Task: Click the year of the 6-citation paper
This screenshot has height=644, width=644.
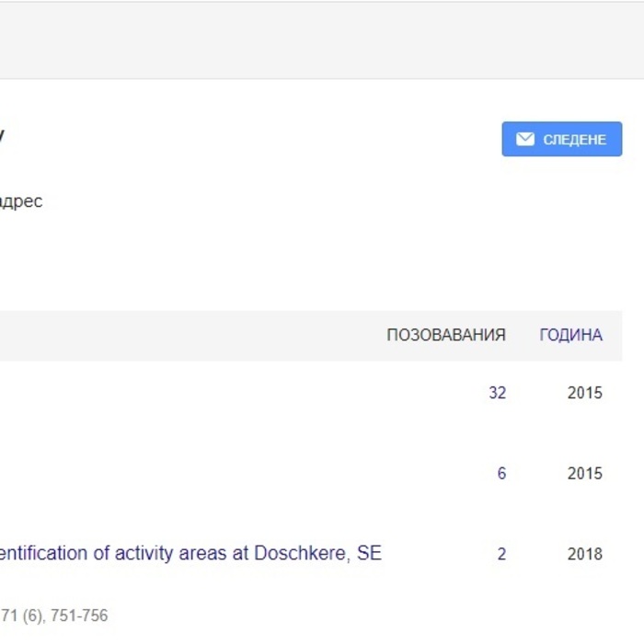Action: [x=584, y=474]
